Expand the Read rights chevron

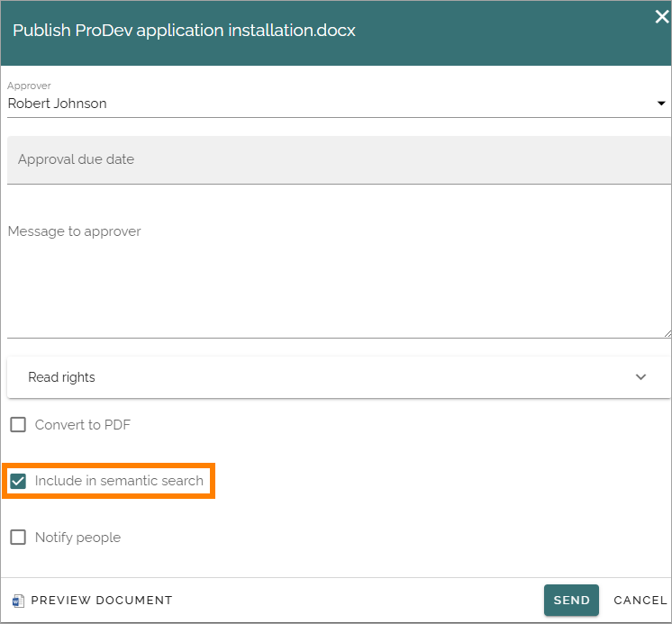pyautogui.click(x=640, y=377)
